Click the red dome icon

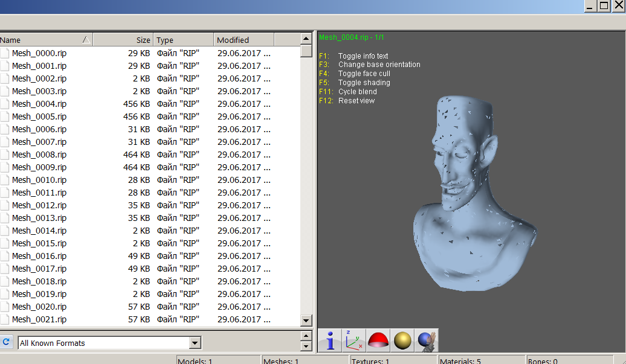pyautogui.click(x=378, y=341)
